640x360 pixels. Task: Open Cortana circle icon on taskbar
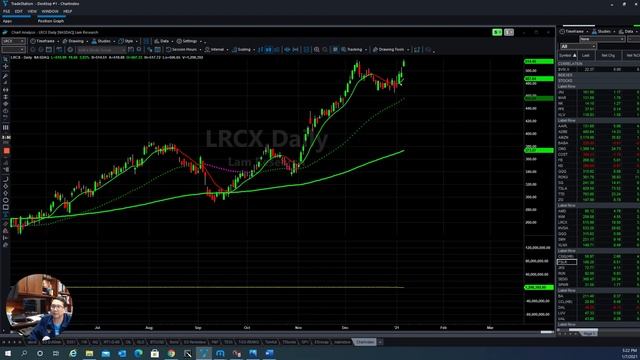[x=40, y=353]
